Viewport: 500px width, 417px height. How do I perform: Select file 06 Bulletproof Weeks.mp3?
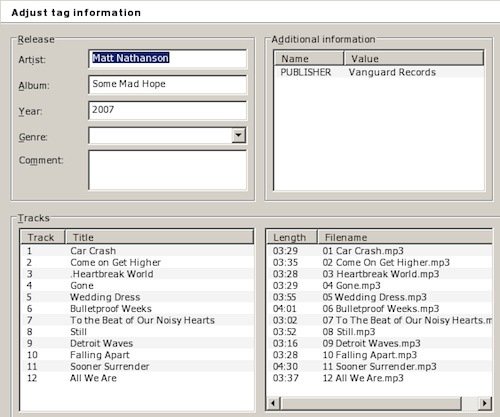pos(380,309)
